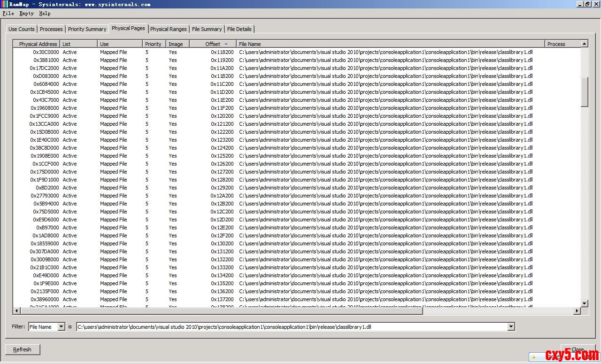The height and width of the screenshot is (364, 601).
Task: Open the Help menu
Action: (45, 14)
